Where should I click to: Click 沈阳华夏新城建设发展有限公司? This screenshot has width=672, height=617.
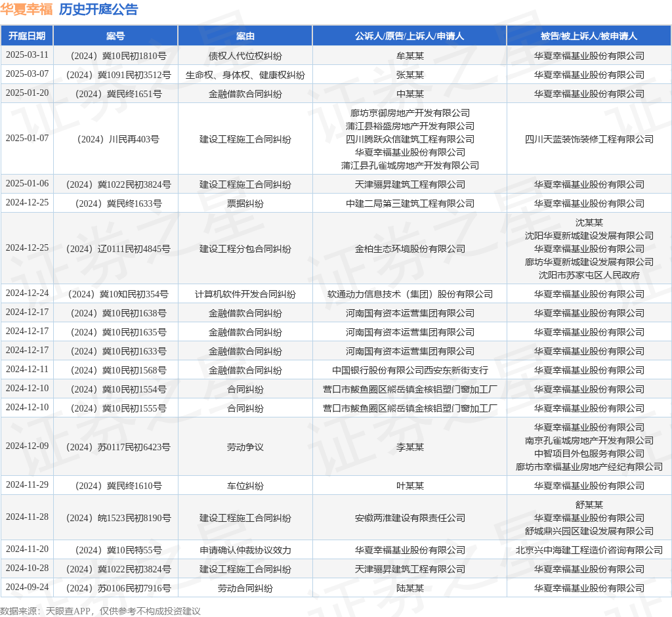coord(589,236)
